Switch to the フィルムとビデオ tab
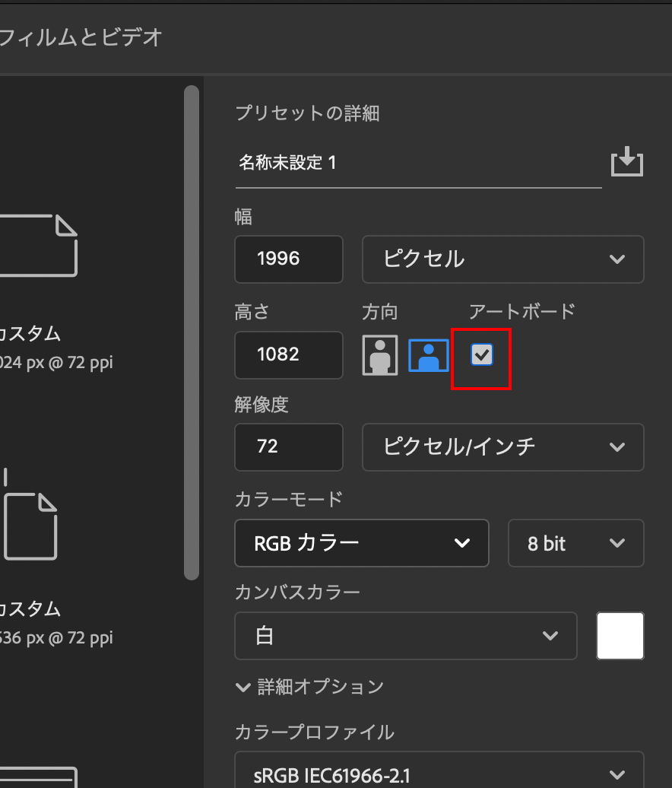The image size is (672, 788). click(80, 37)
